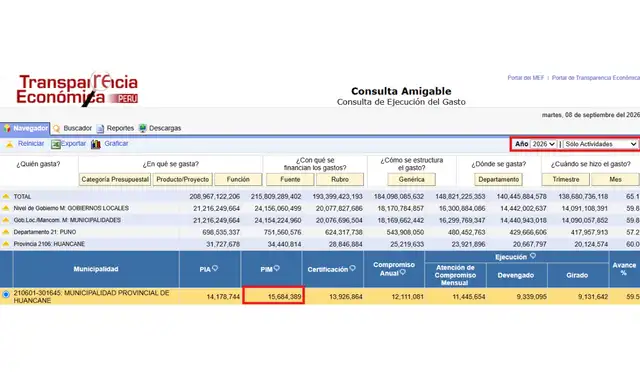Click the info icon next to Certificación header
The width and height of the screenshot is (640, 376).
353,268
